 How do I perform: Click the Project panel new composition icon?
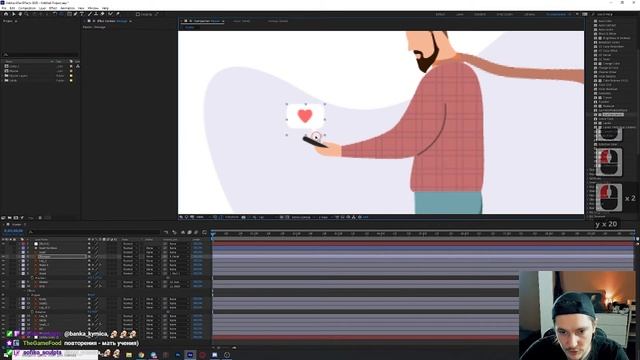(16, 218)
